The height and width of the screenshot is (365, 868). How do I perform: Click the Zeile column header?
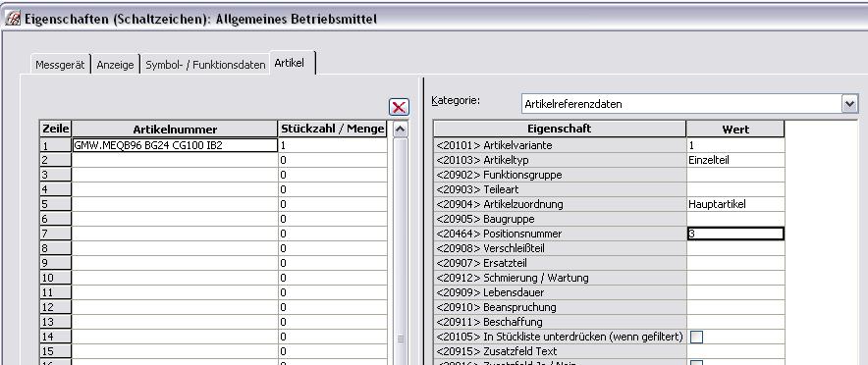coord(55,130)
